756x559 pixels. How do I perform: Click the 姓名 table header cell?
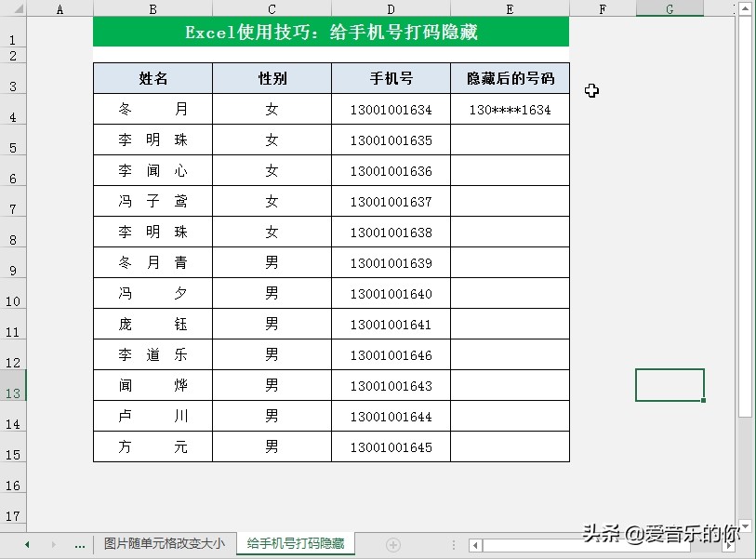coord(153,78)
